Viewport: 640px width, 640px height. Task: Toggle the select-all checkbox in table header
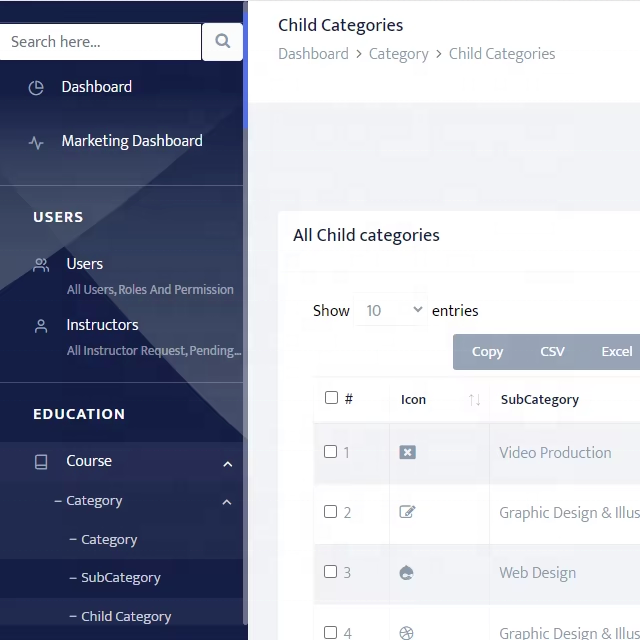point(331,398)
